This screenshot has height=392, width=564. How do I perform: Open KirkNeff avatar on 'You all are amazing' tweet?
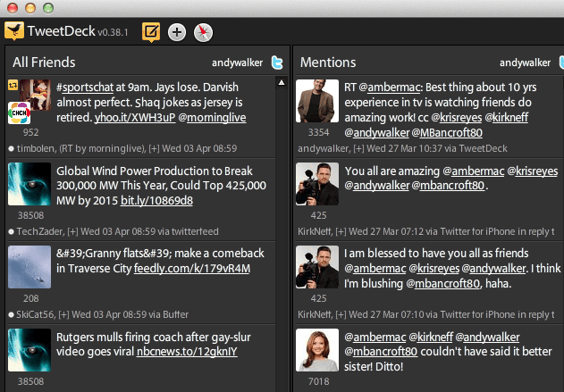click(x=317, y=184)
